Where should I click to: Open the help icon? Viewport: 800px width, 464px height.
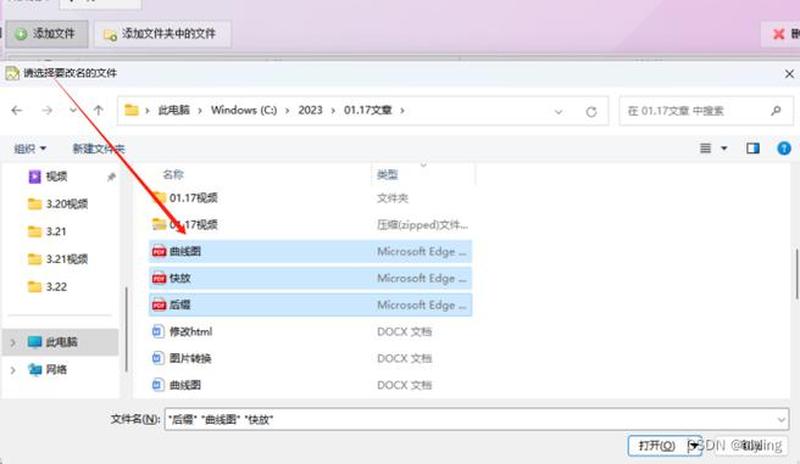pyautogui.click(x=784, y=149)
